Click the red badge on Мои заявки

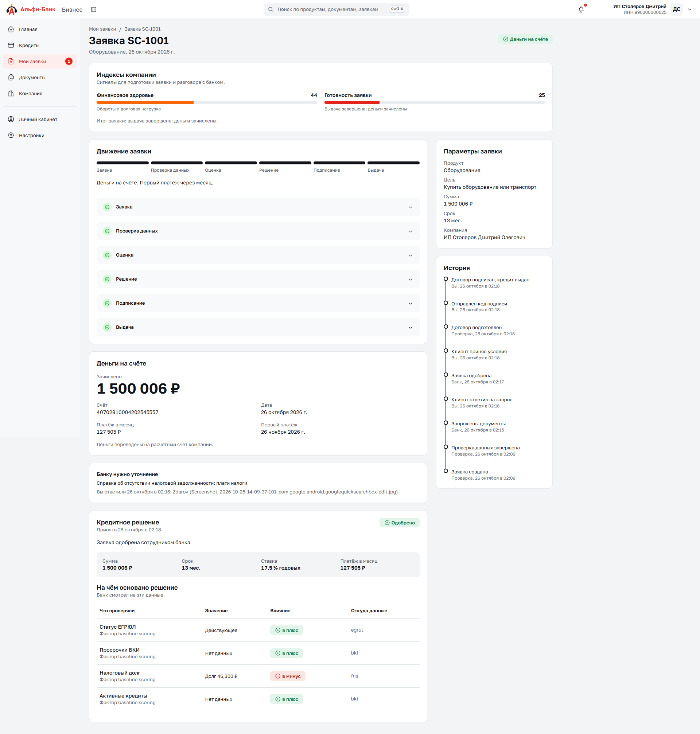pyautogui.click(x=69, y=61)
